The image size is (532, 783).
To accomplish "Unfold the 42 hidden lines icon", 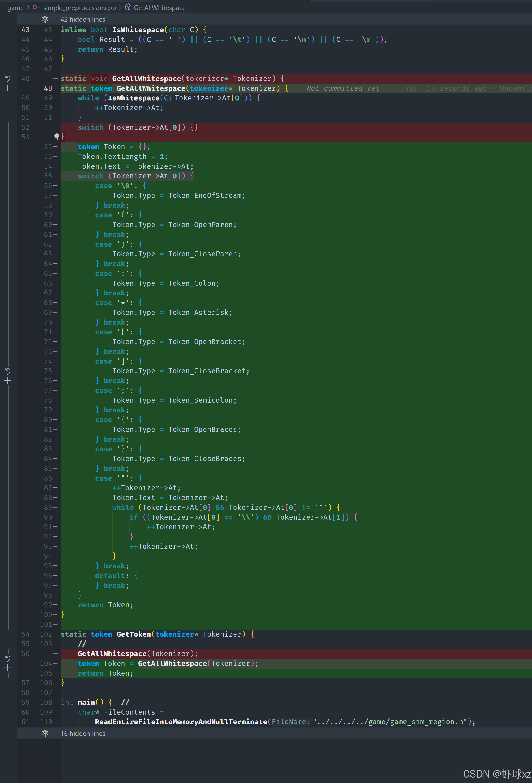I will pos(45,19).
